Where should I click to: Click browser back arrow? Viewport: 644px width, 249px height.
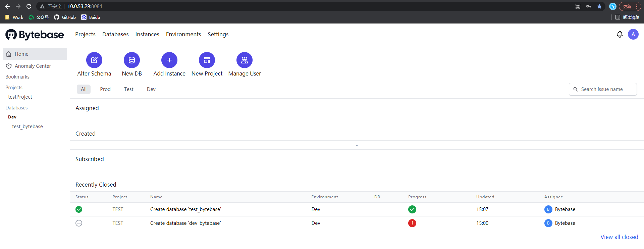coord(7,6)
